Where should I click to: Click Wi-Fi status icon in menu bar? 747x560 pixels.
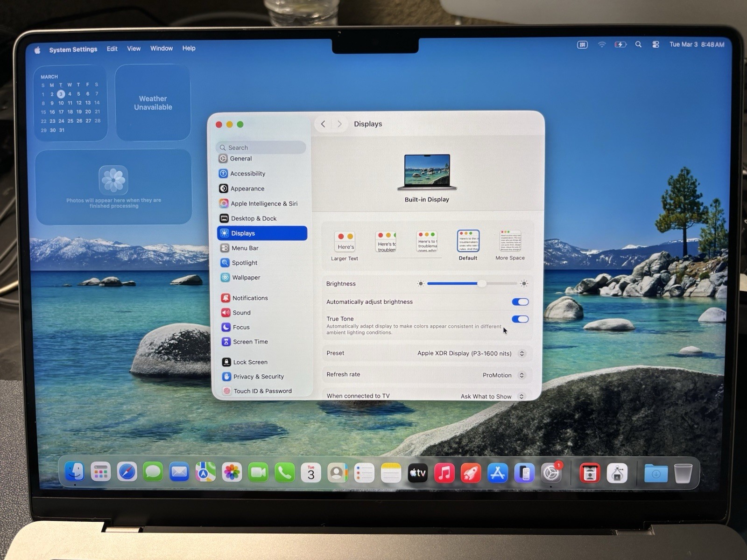click(602, 44)
